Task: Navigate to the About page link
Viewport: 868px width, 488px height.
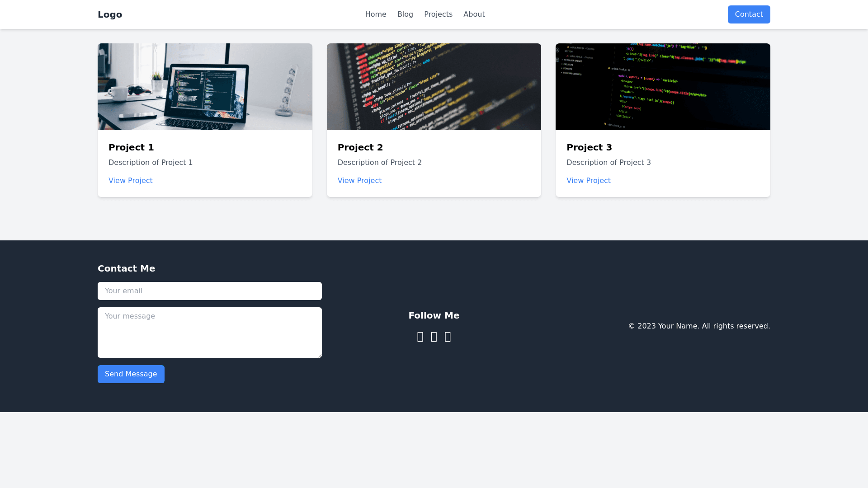Action: pos(474,14)
